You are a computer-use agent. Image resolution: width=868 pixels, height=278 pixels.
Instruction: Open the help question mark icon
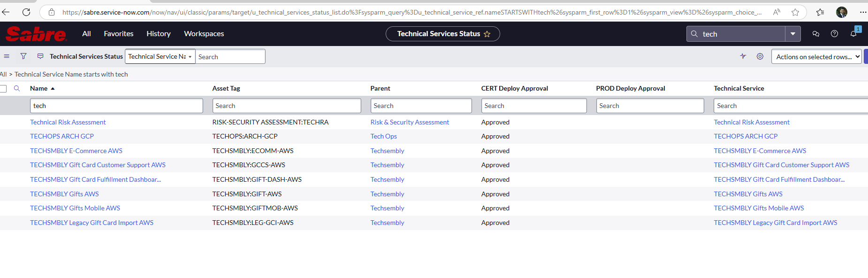click(x=834, y=34)
